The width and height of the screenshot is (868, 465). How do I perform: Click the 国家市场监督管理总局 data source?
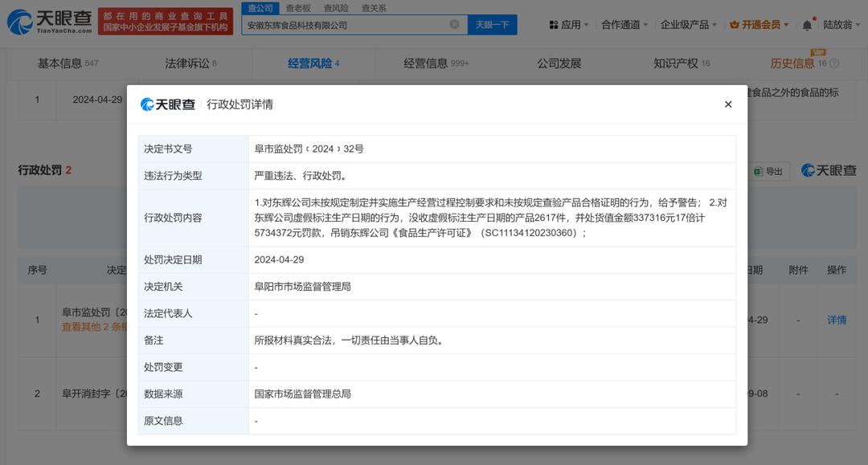tap(302, 394)
